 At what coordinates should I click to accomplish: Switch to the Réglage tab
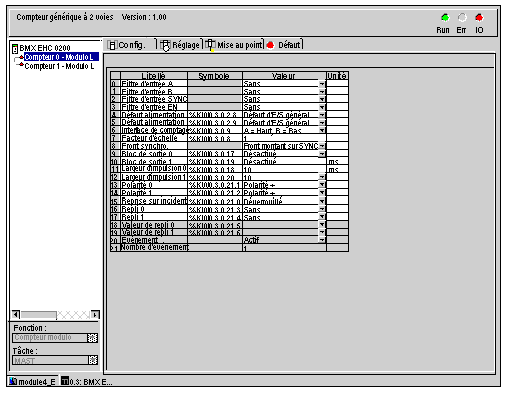(x=180, y=45)
